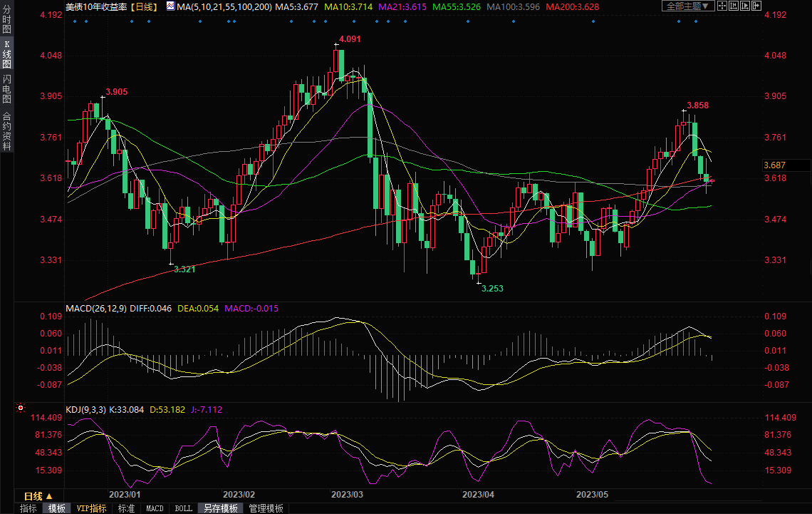The height and width of the screenshot is (514, 812).
Task: Switch to the 闪电图 side tab
Action: 6,88
